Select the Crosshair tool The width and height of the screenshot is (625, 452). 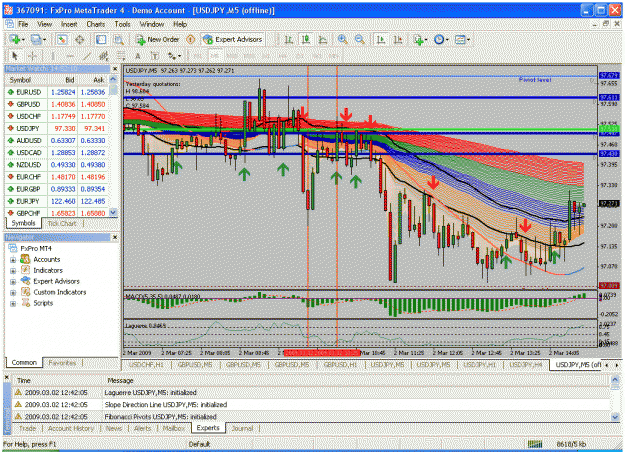[33, 56]
